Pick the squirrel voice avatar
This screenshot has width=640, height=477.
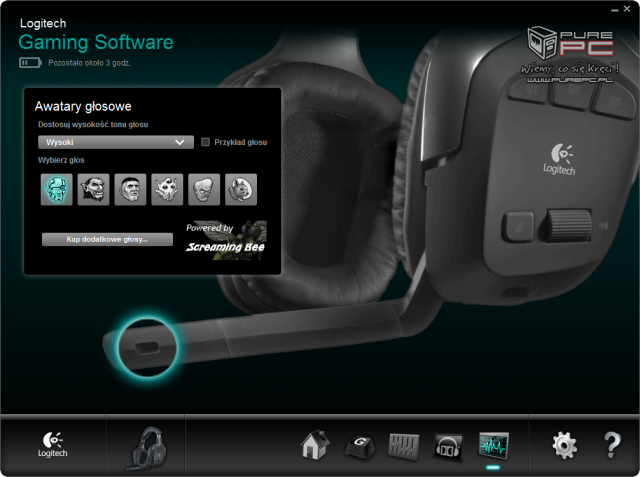241,189
